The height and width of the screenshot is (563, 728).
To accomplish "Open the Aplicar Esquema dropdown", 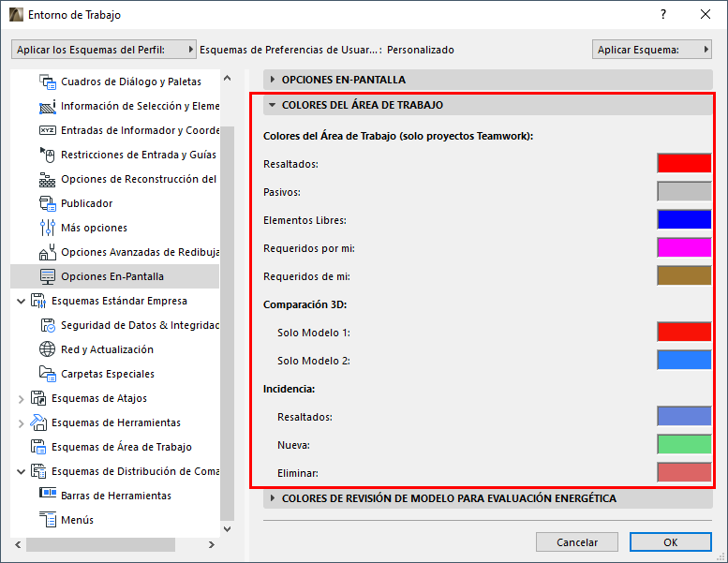I will pos(652,50).
